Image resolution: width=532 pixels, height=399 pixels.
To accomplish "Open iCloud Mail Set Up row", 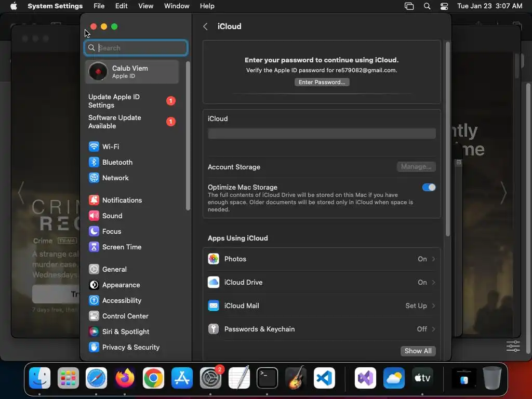I will [322, 305].
